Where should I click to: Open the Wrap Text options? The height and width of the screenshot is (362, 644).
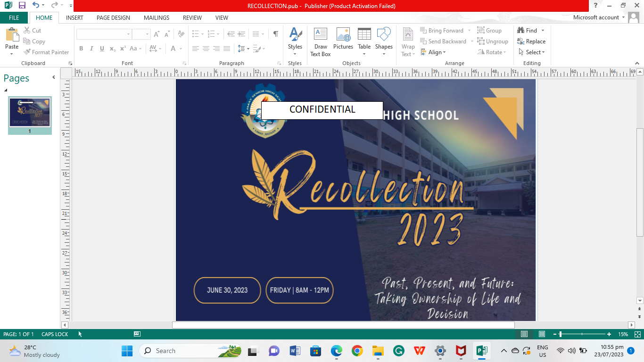pos(408,42)
